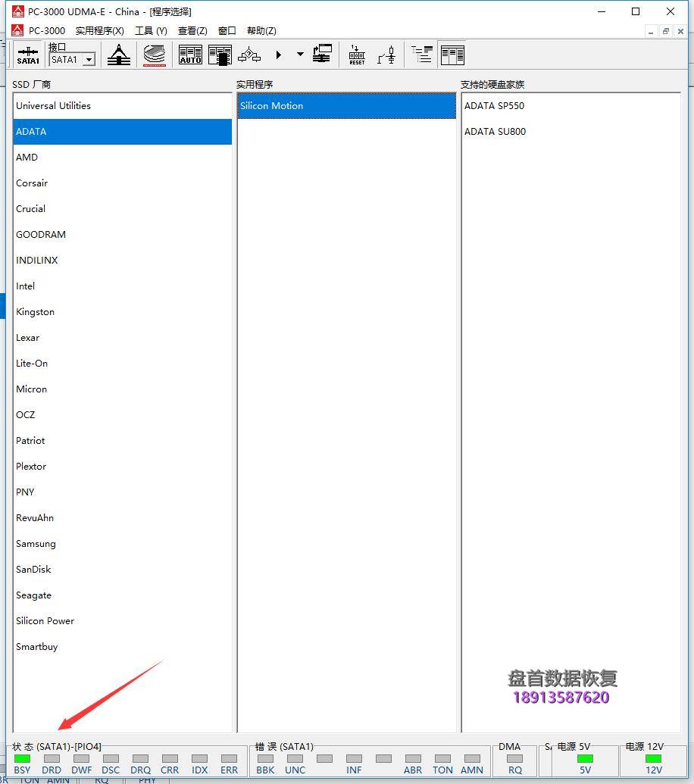The height and width of the screenshot is (784, 694).
Task: Click the three-column panel view icon
Action: click(x=452, y=55)
